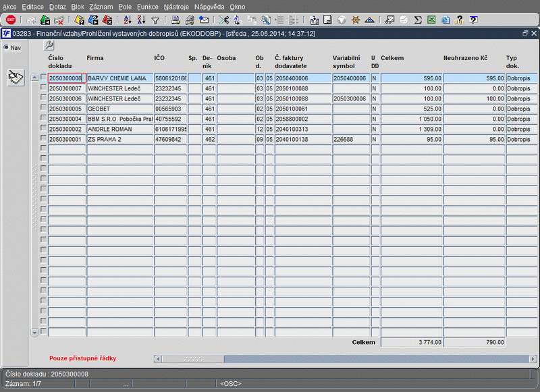Open the Funkce menu
Viewport: 540px width, 392px height.
click(x=148, y=7)
